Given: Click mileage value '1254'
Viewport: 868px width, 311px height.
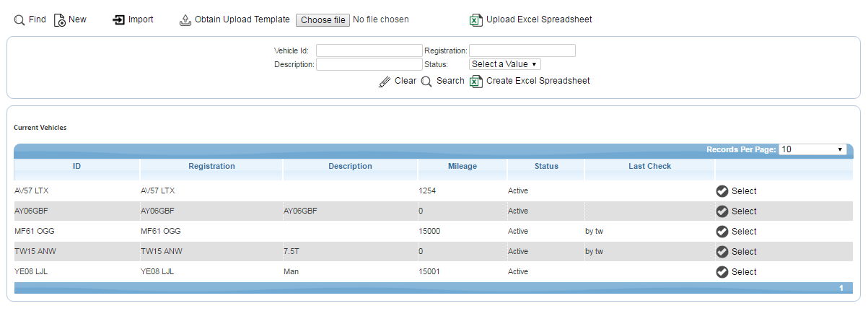Looking at the screenshot, I should click(x=427, y=191).
